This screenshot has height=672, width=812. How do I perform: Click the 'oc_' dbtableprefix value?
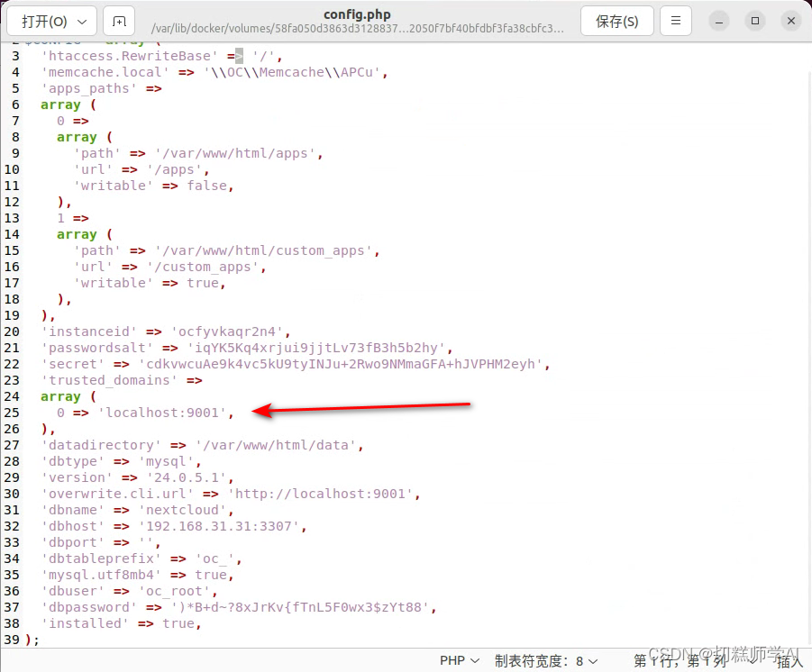[x=214, y=558]
